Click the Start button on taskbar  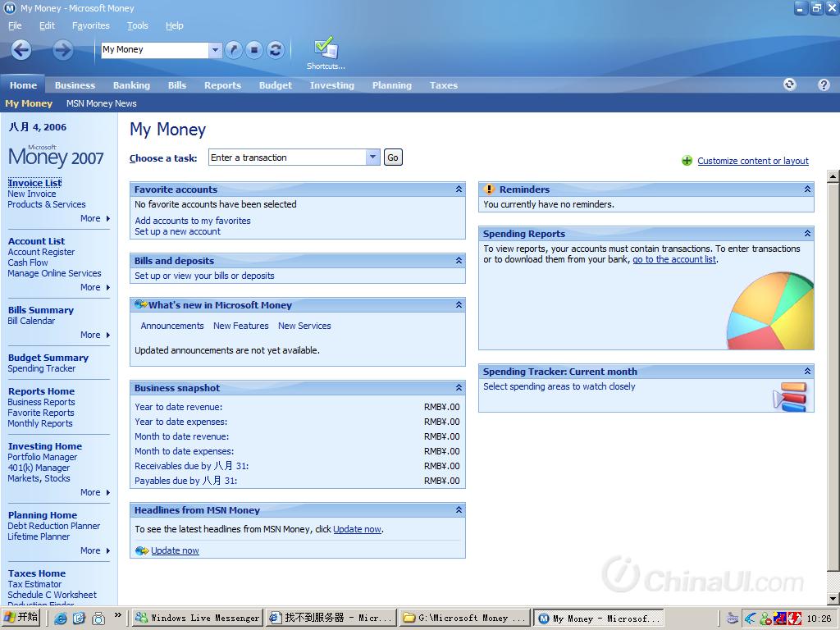click(x=21, y=618)
